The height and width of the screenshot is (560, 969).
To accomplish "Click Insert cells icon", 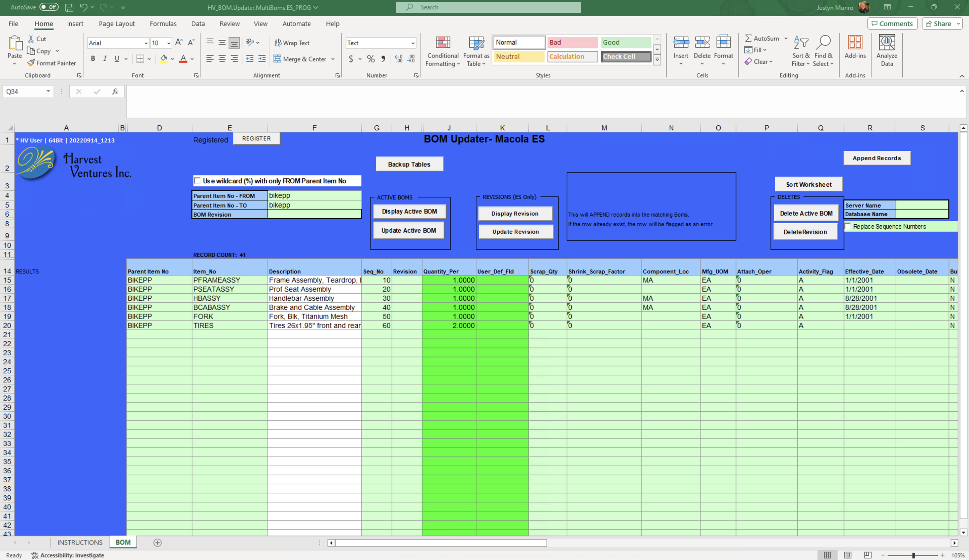I will click(681, 42).
